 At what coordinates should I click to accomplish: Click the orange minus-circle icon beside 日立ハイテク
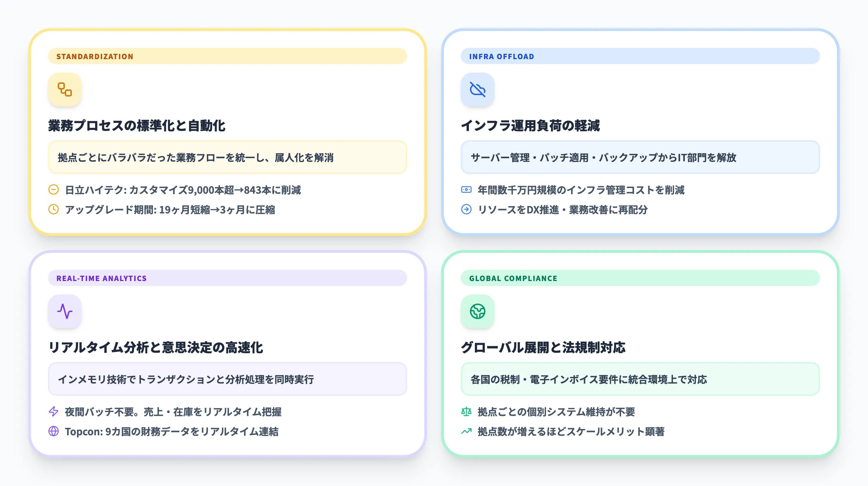[x=54, y=190]
